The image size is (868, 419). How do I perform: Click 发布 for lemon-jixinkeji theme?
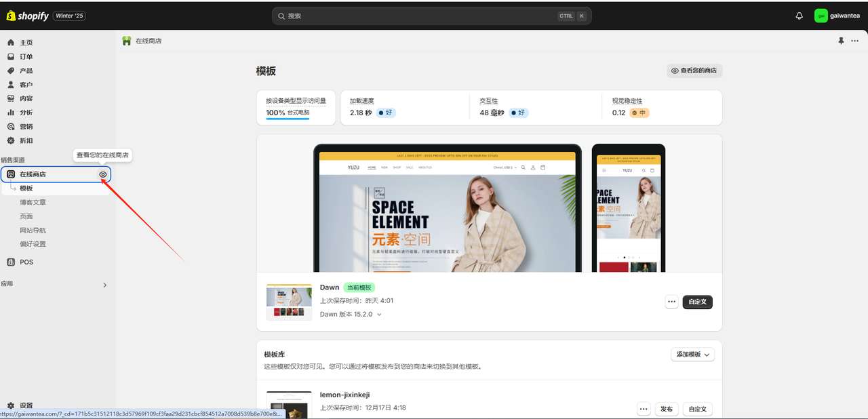tap(667, 409)
